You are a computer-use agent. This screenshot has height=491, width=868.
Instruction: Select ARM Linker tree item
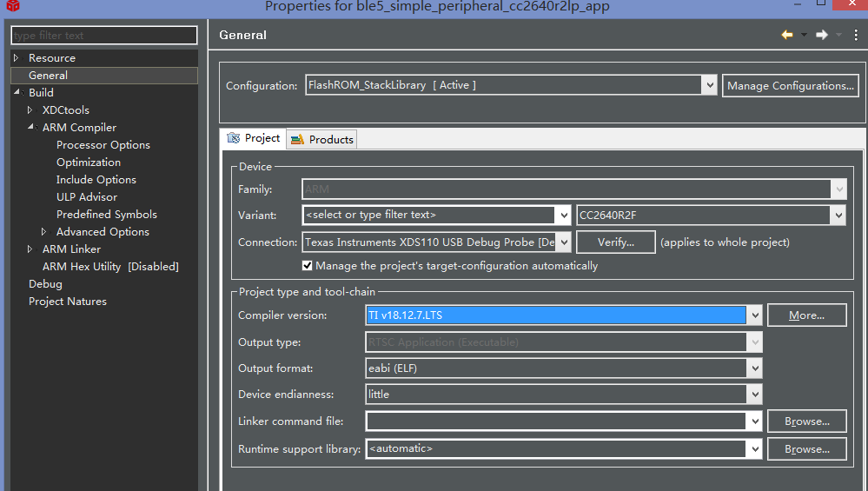click(72, 249)
